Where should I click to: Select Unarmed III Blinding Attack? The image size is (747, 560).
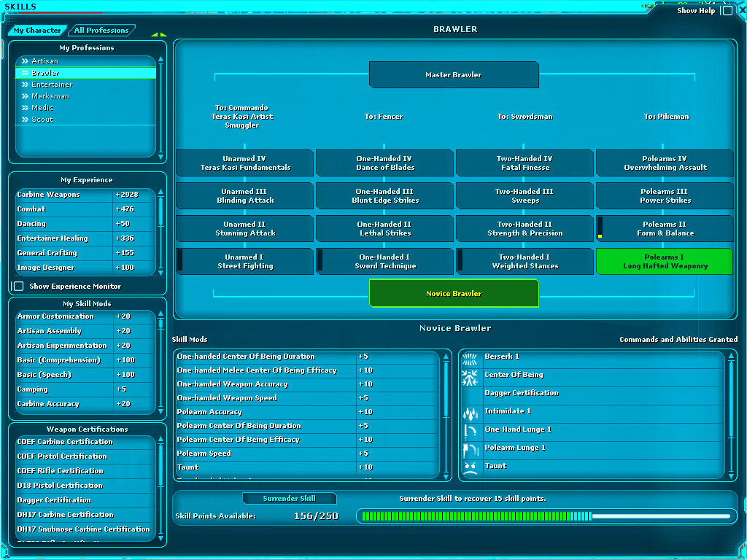245,195
